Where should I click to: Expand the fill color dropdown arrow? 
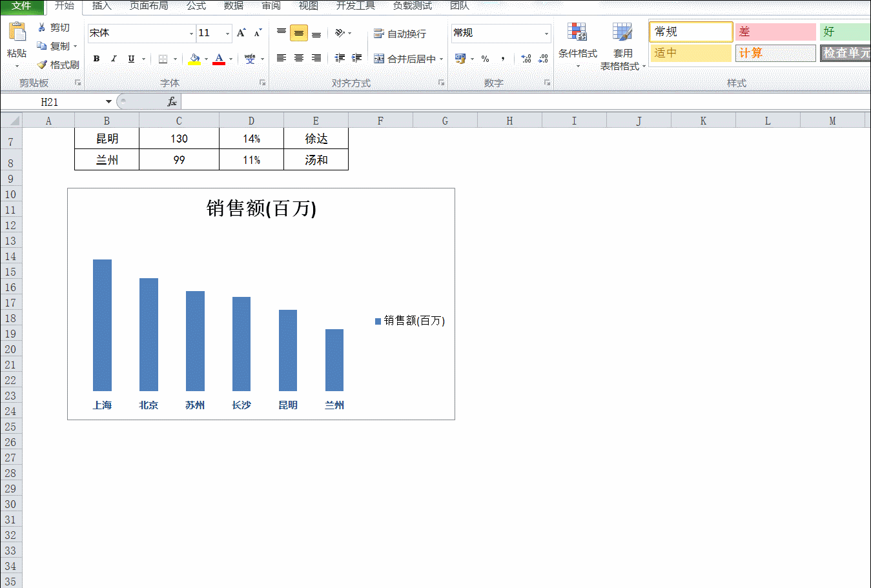tap(206, 59)
